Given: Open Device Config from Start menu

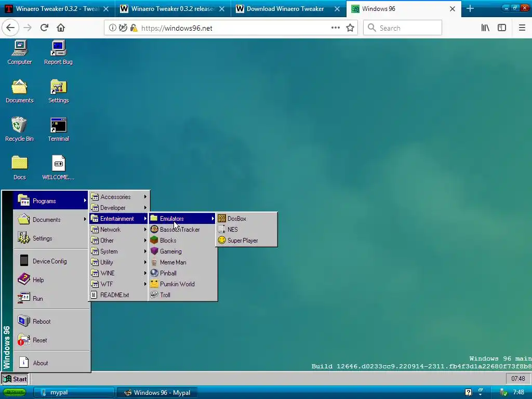Looking at the screenshot, I should click(x=51, y=261).
